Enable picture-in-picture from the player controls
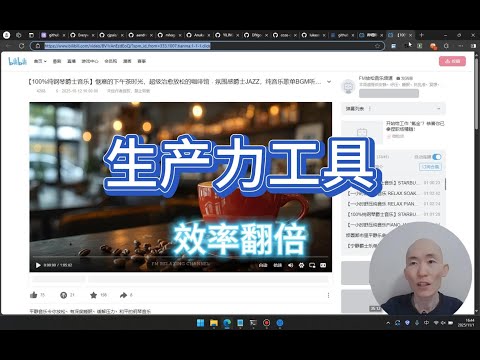 (x=312, y=265)
